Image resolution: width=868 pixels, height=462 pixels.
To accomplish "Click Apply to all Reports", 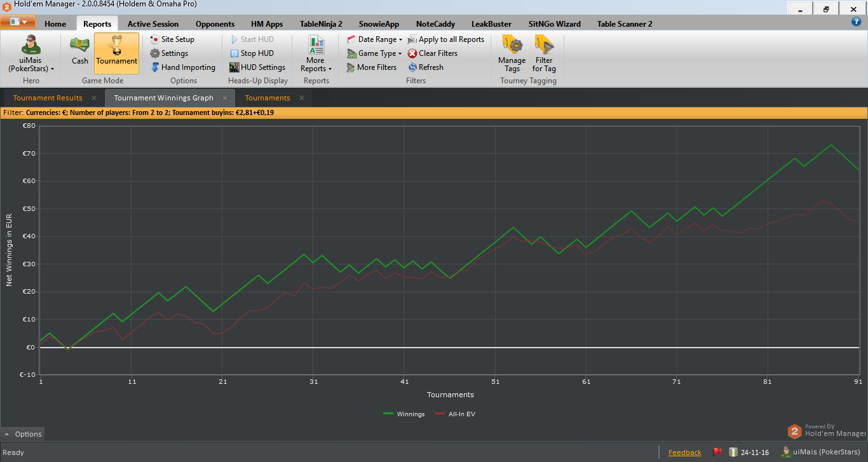I will (x=446, y=39).
